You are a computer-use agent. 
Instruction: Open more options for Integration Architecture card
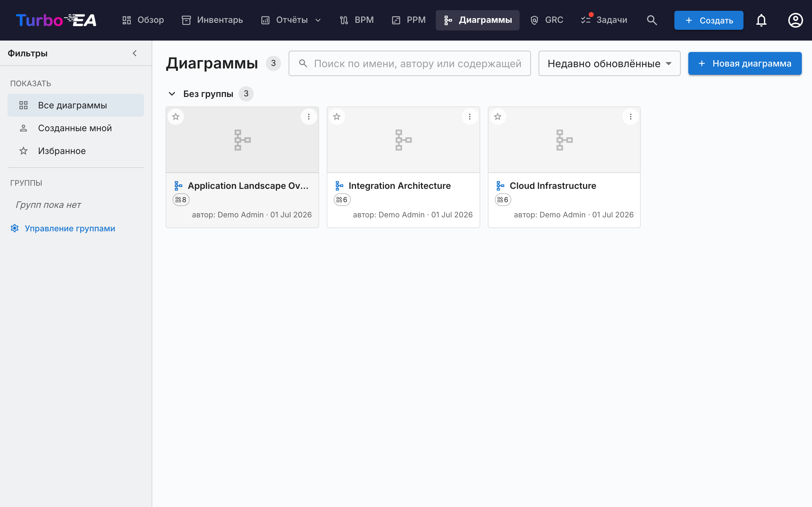click(x=470, y=117)
